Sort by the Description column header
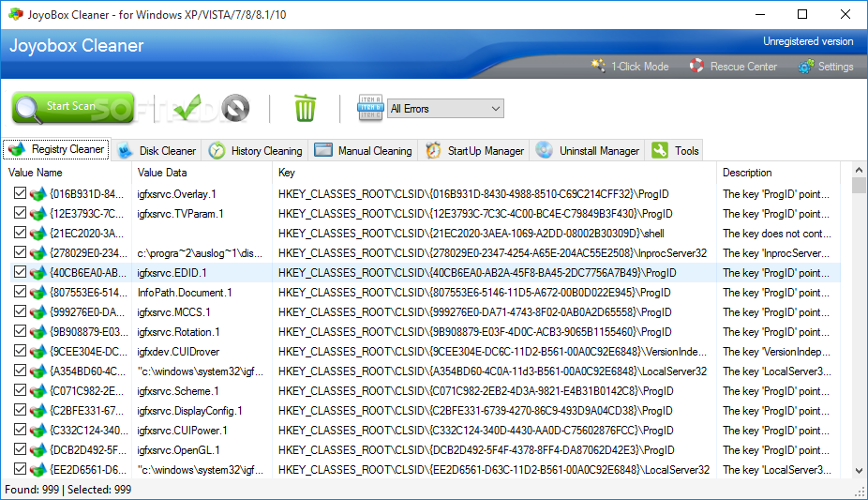 click(778, 173)
